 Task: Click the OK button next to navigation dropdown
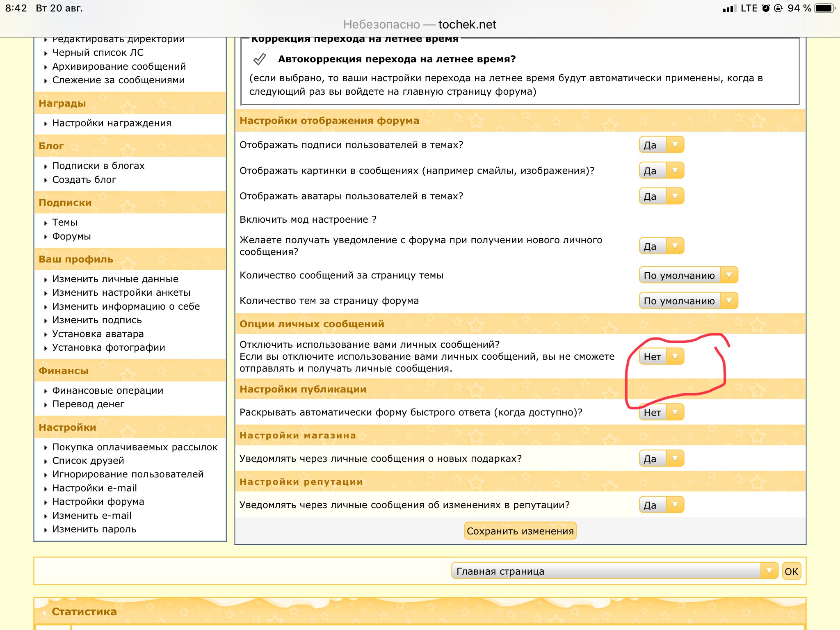point(791,571)
